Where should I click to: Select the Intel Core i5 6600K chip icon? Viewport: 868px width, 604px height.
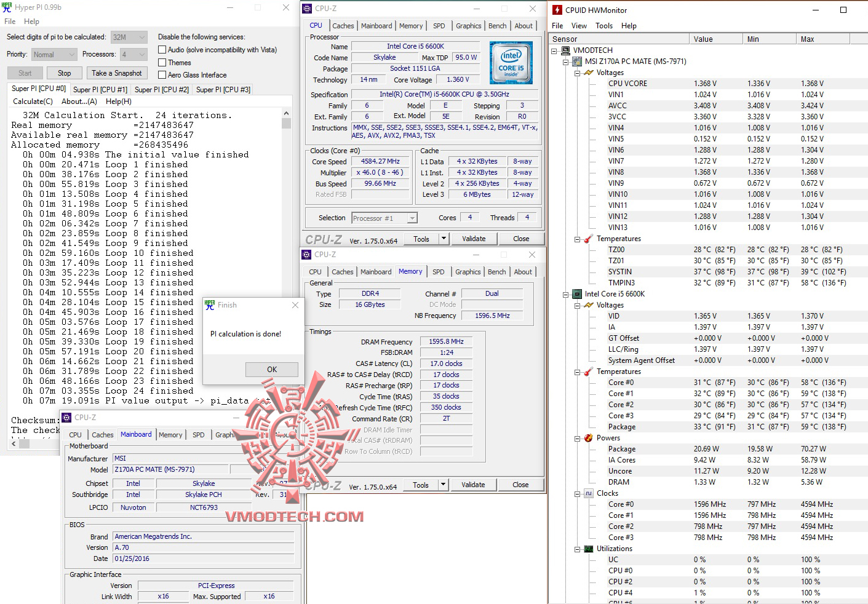pyautogui.click(x=577, y=294)
